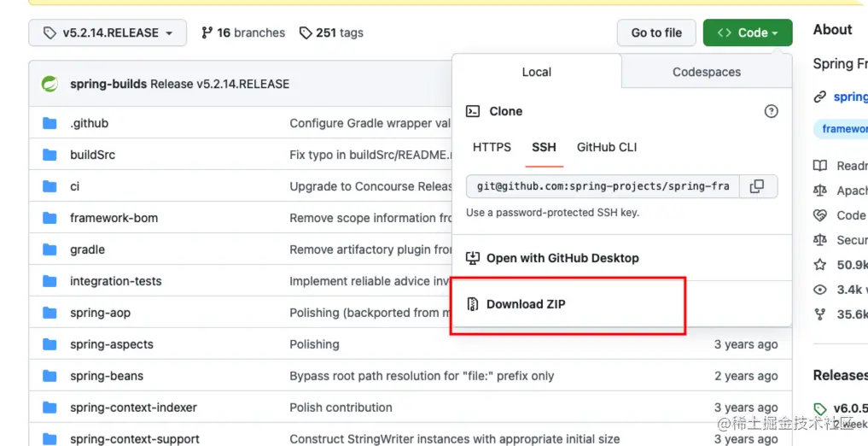This screenshot has width=868, height=446.
Task: Click the spring-context-indexer folder icon
Action: (50, 408)
